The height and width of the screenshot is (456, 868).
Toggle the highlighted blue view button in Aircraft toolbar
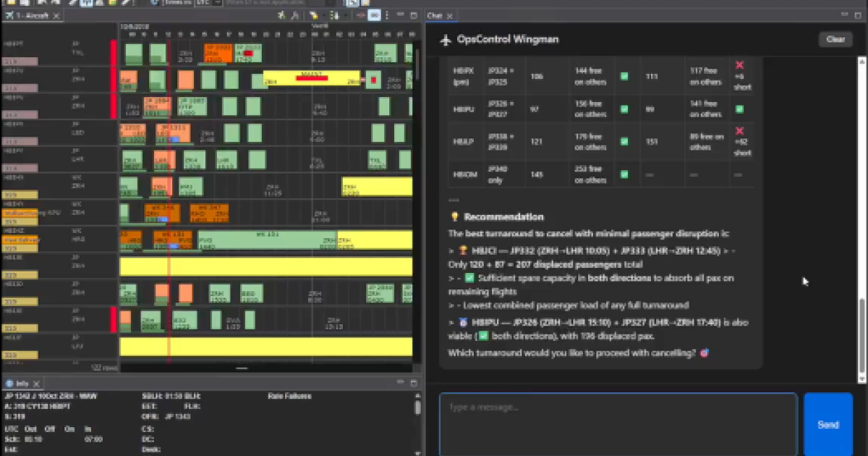(x=374, y=15)
